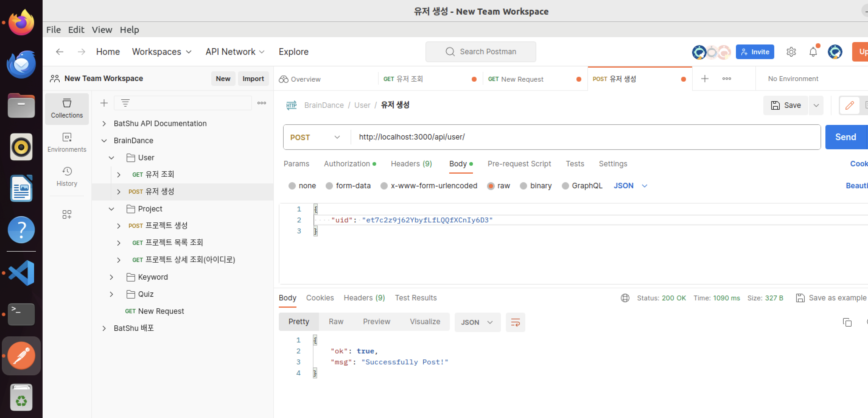
Task: Open collections more options ellipsis
Action: coord(262,103)
